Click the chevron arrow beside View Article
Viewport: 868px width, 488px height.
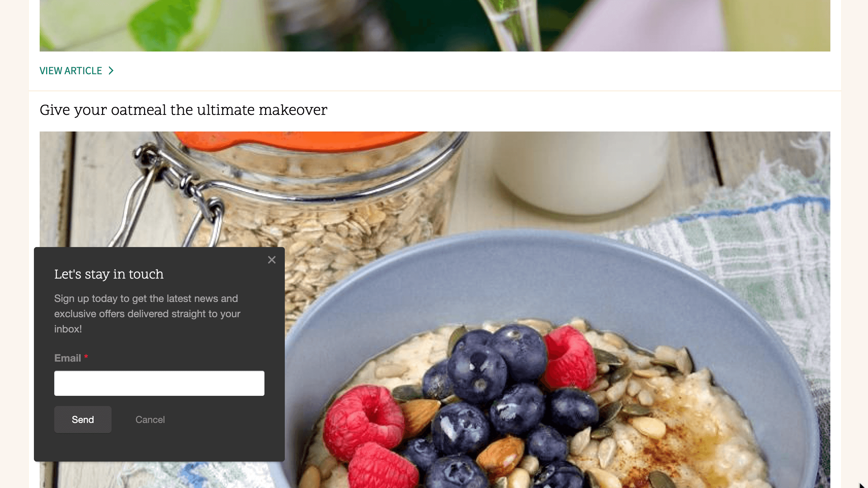(111, 70)
